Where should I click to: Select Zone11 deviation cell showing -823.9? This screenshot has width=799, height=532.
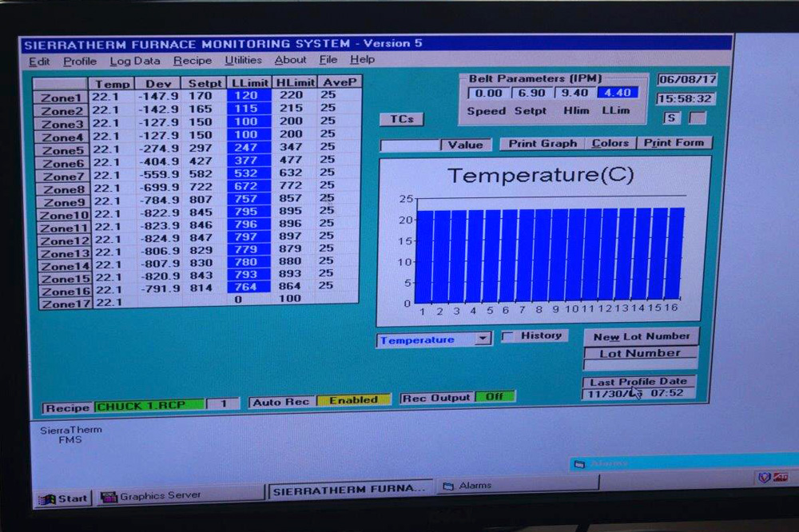click(x=160, y=225)
